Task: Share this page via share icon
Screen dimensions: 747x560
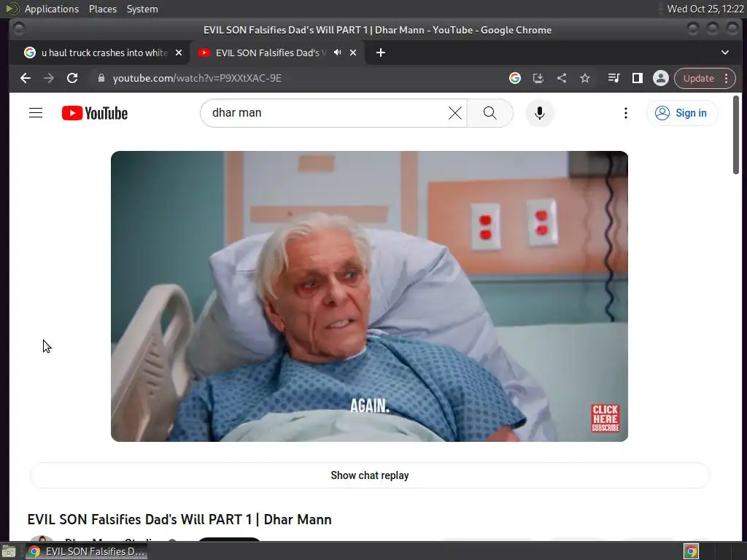Action: coord(562,78)
